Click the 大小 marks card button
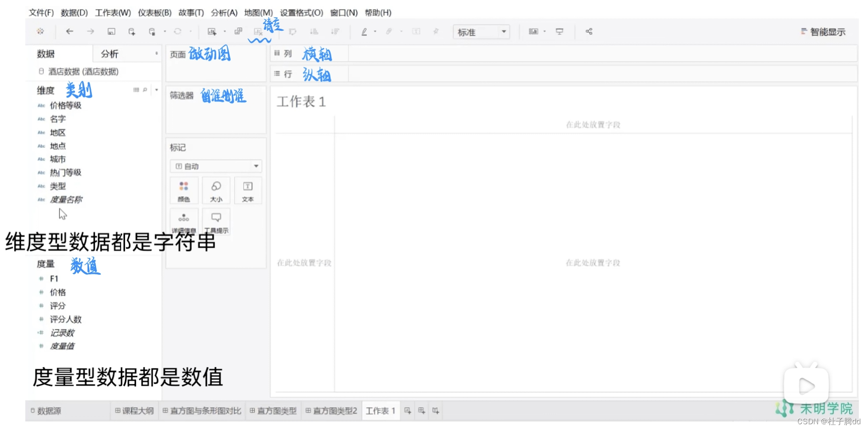The image size is (868, 430). (x=216, y=191)
